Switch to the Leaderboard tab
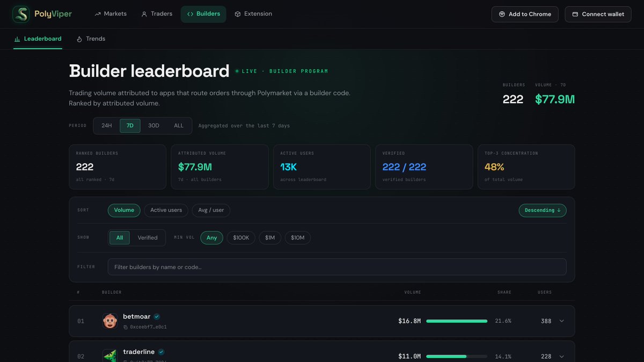The image size is (644, 362). click(x=38, y=39)
